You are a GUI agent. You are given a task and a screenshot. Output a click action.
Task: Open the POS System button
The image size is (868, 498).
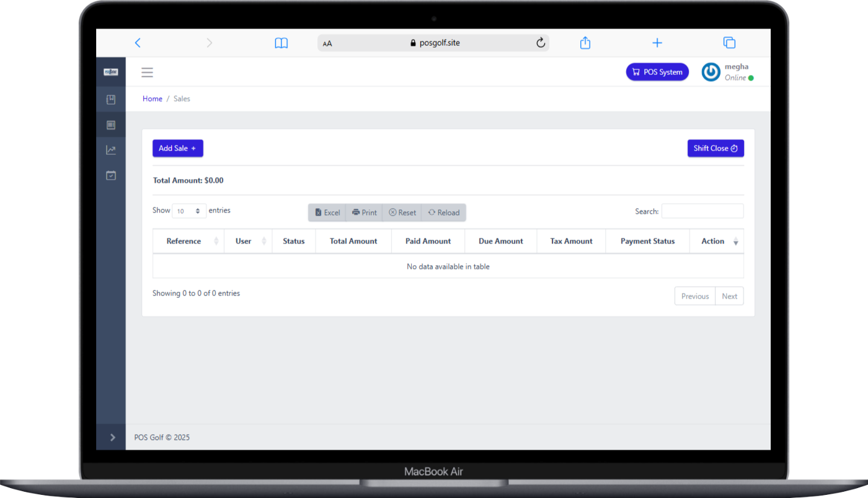click(x=657, y=72)
